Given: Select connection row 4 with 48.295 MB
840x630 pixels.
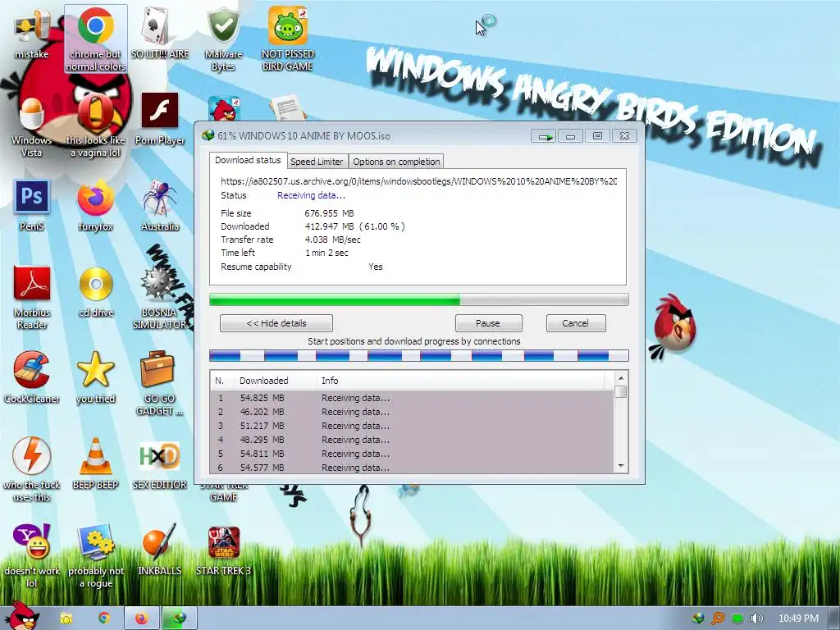Looking at the screenshot, I should pos(412,440).
